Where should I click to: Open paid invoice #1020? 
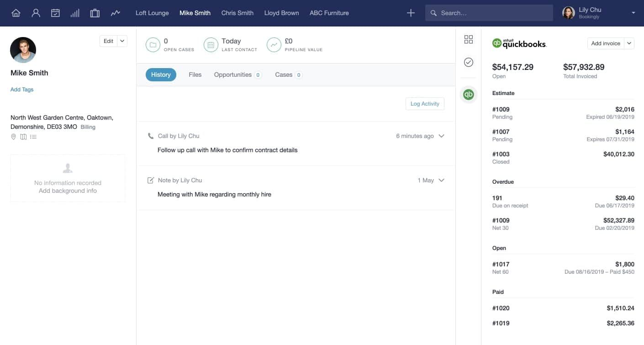pyautogui.click(x=563, y=308)
